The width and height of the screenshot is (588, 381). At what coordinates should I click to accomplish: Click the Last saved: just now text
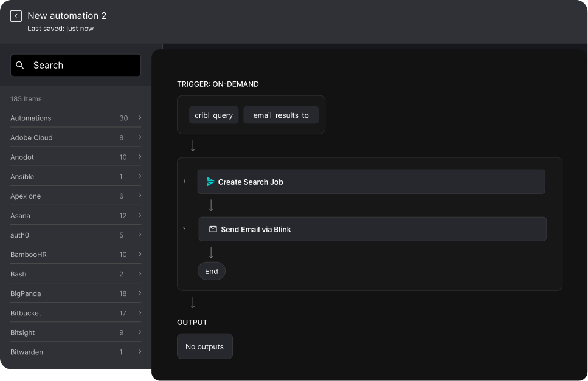tap(60, 29)
